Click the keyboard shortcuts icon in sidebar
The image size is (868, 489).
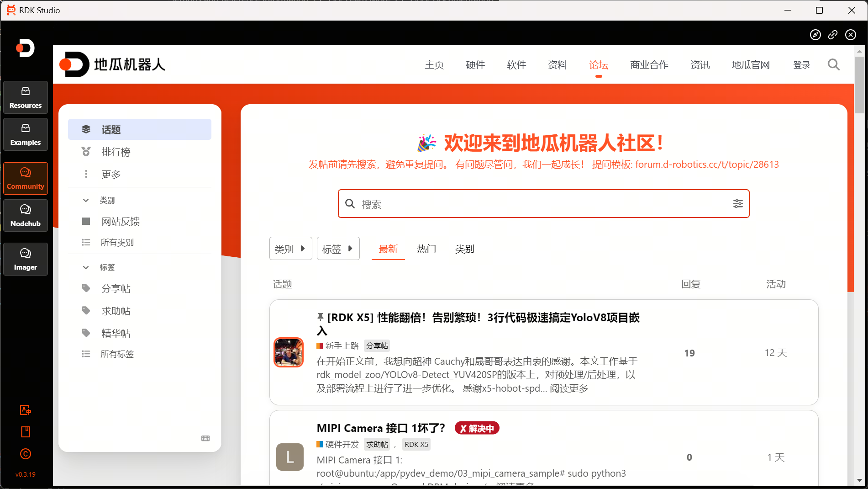click(x=205, y=438)
